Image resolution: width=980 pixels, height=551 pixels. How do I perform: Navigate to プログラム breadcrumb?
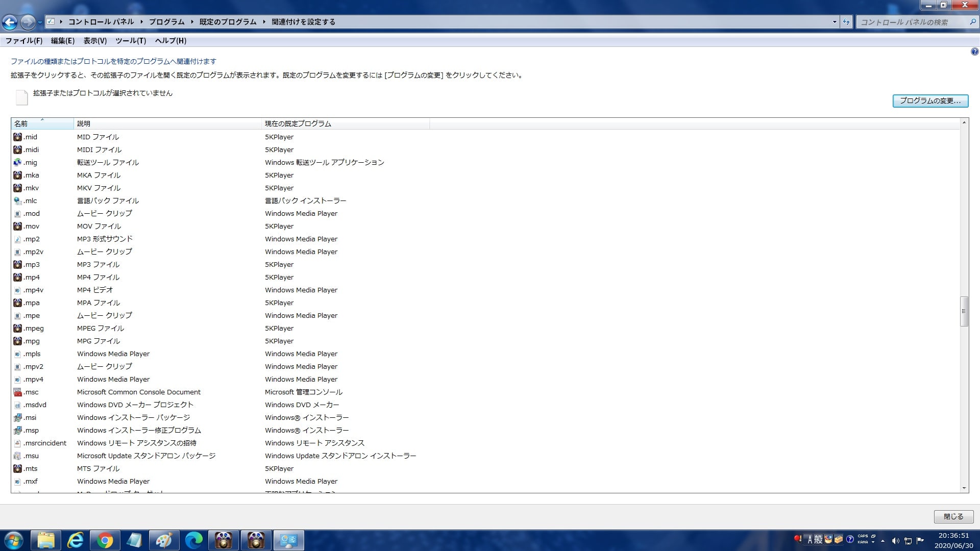click(x=167, y=22)
